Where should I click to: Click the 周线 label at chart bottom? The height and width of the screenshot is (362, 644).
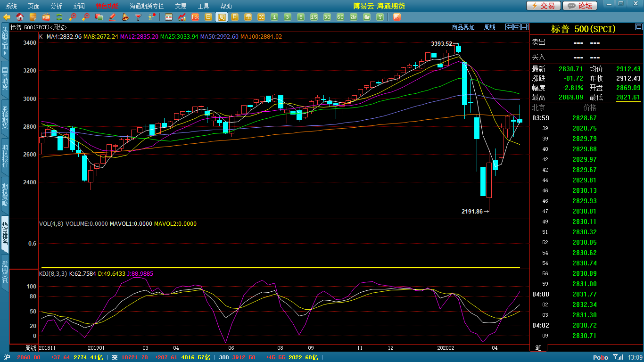pos(31,348)
